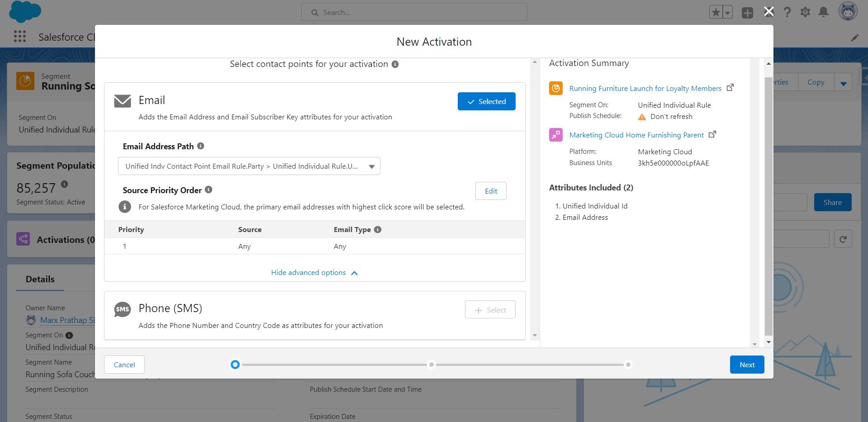Screen dimensions: 868x422
Task: Click the Email Type info icon
Action: click(378, 229)
